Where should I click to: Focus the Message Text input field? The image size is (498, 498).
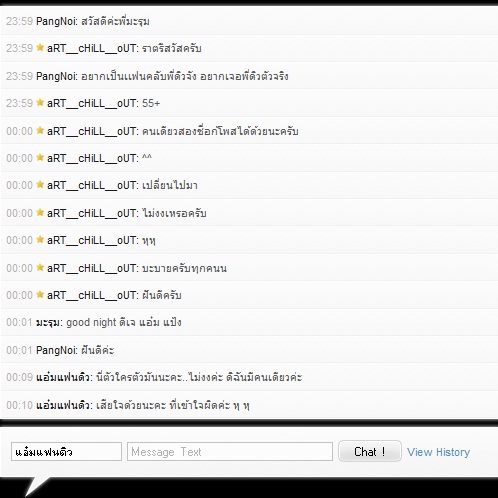tap(230, 452)
